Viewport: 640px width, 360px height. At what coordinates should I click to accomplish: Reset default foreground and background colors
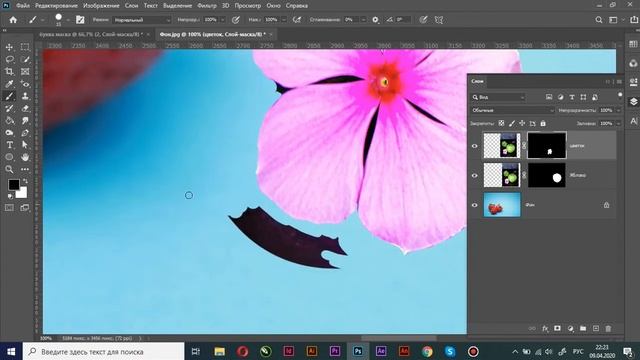point(10,197)
